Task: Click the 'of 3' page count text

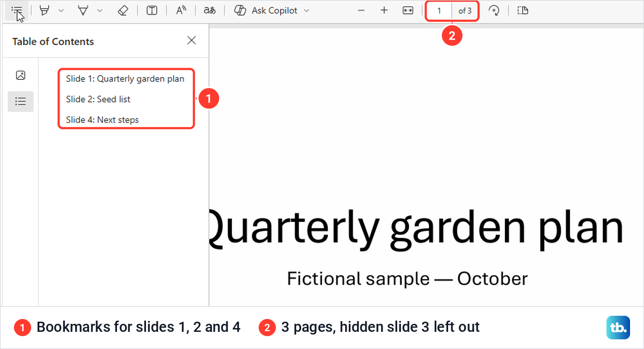Action: point(465,11)
